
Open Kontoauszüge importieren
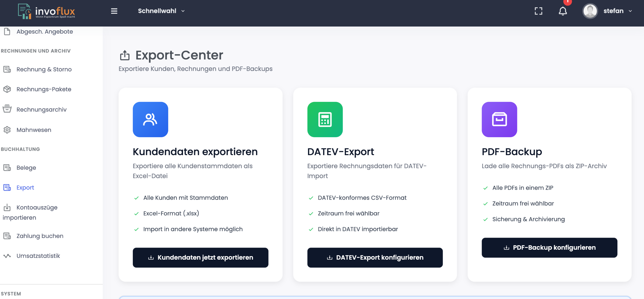[x=37, y=208]
